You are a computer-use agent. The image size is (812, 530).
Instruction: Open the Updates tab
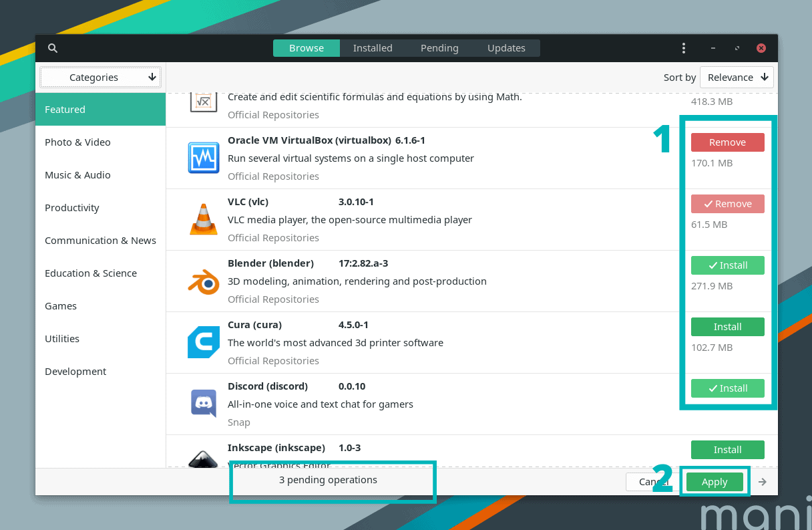506,47
